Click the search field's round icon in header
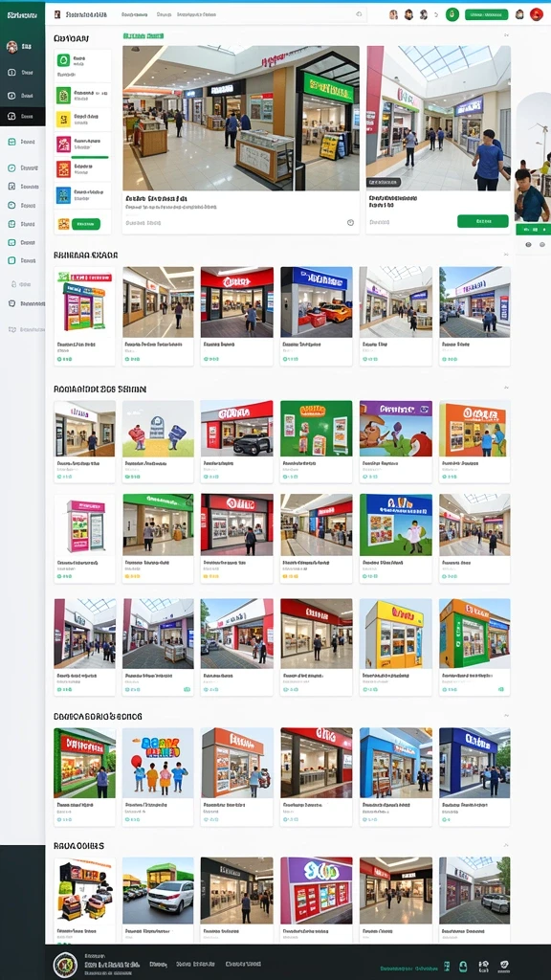 pyautogui.click(x=360, y=14)
